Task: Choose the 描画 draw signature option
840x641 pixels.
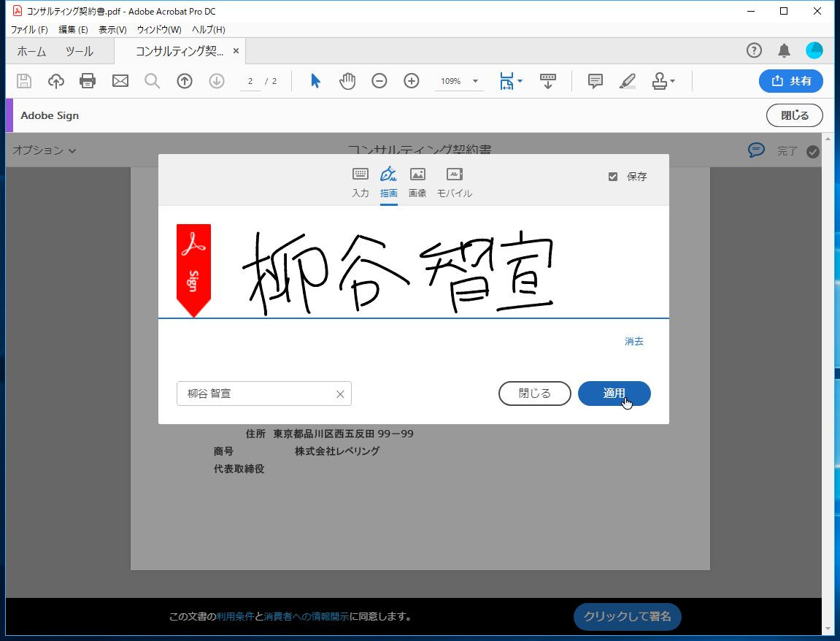Action: (388, 181)
